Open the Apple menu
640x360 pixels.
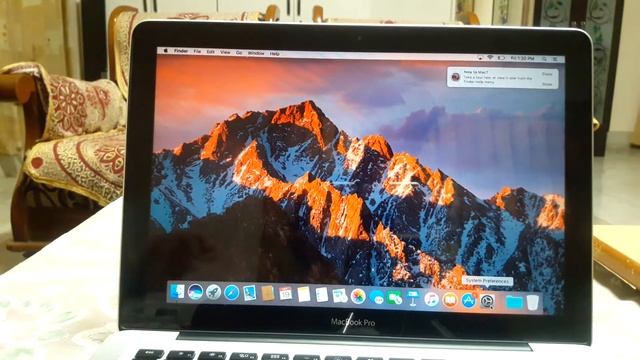(x=166, y=51)
